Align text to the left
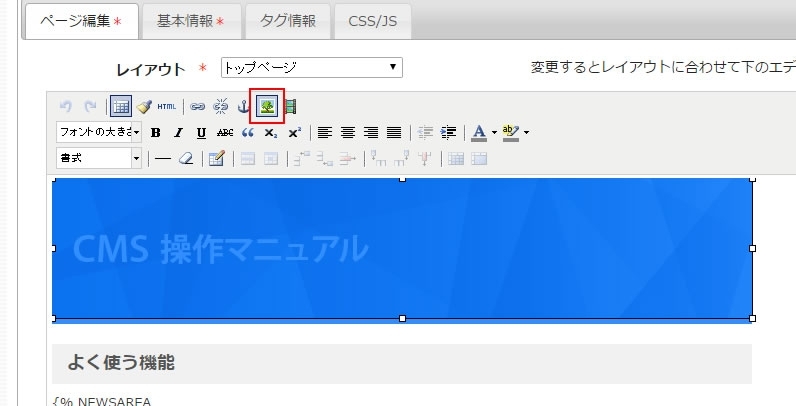The width and height of the screenshot is (796, 406). point(325,133)
